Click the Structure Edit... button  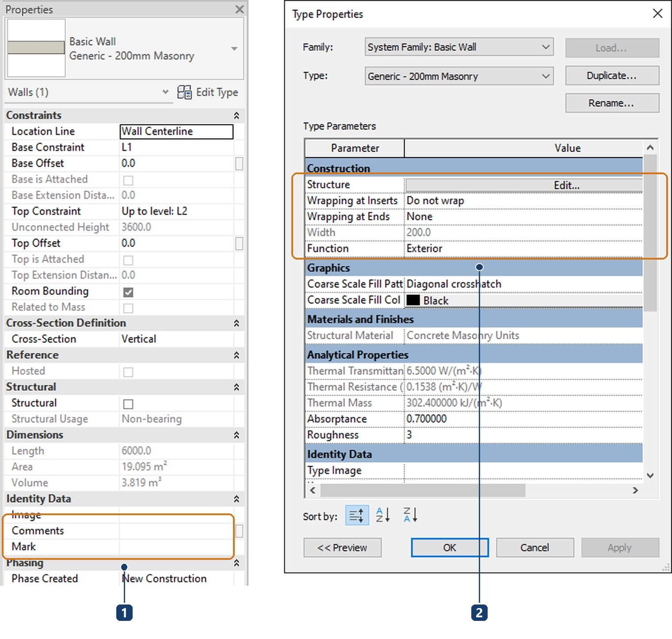tap(524, 185)
